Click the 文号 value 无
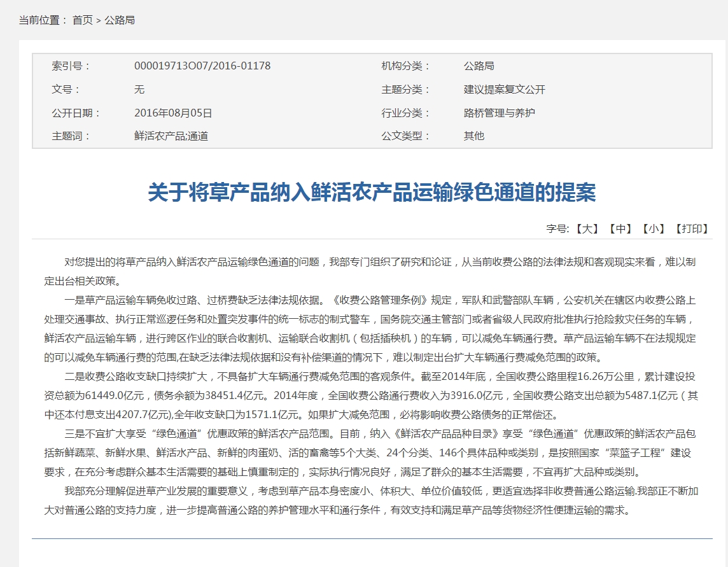The height and width of the screenshot is (567, 728). click(139, 90)
